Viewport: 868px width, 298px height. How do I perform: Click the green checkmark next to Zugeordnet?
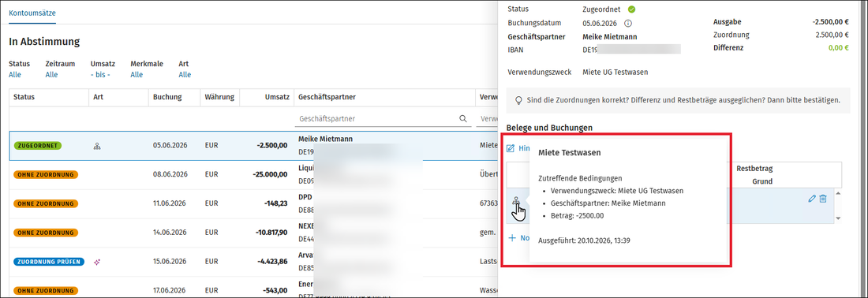(x=631, y=9)
